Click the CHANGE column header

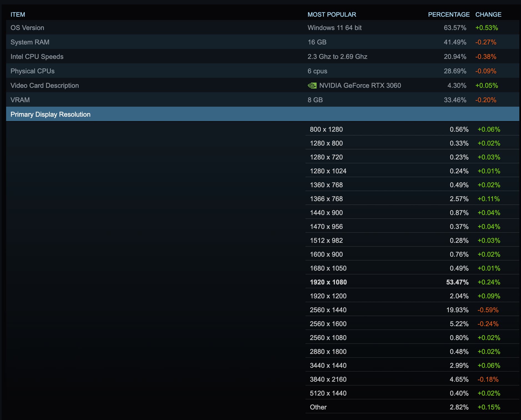point(488,14)
